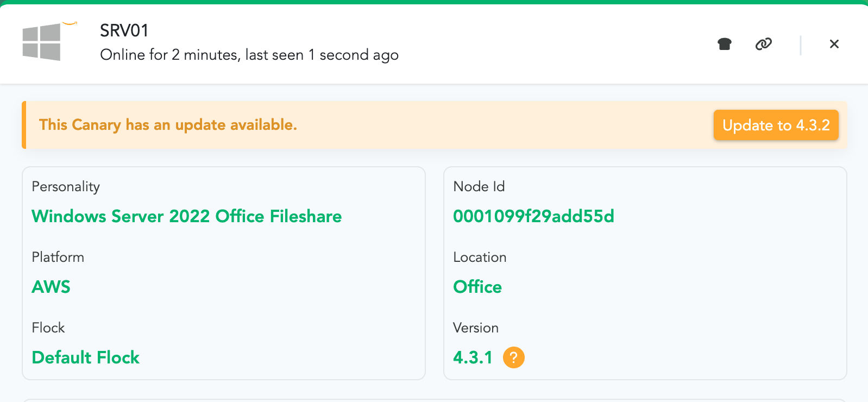Click the update available banner message
The image size is (868, 402).
[x=168, y=125]
